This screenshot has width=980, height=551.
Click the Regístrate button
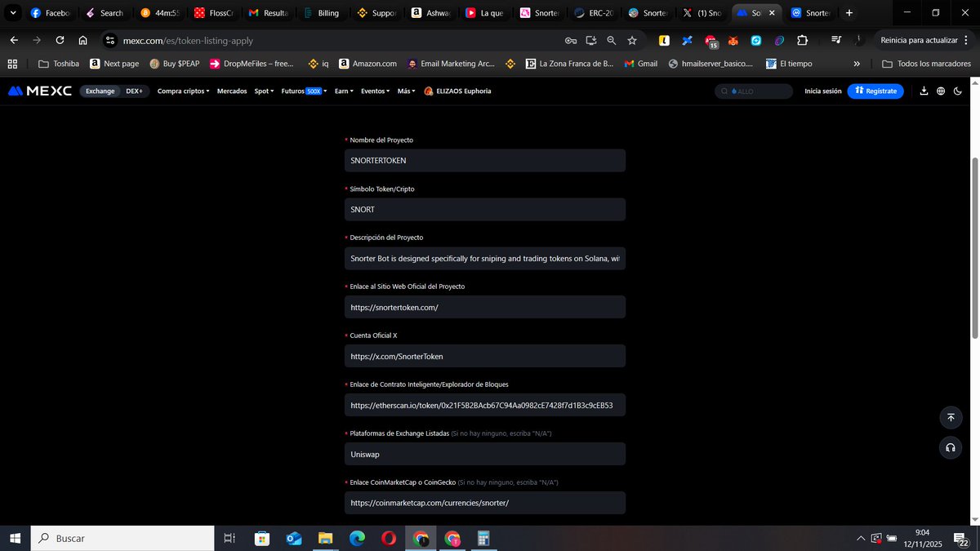pos(875,91)
